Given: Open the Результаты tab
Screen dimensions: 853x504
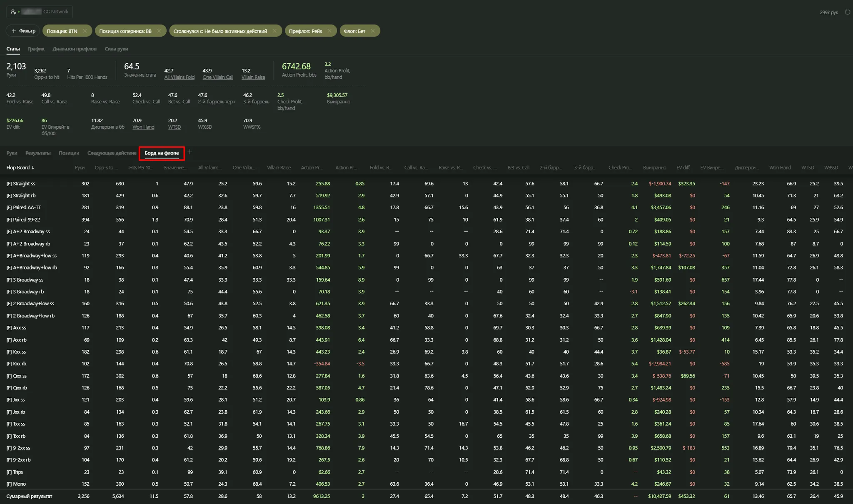Looking at the screenshot, I should (x=38, y=153).
